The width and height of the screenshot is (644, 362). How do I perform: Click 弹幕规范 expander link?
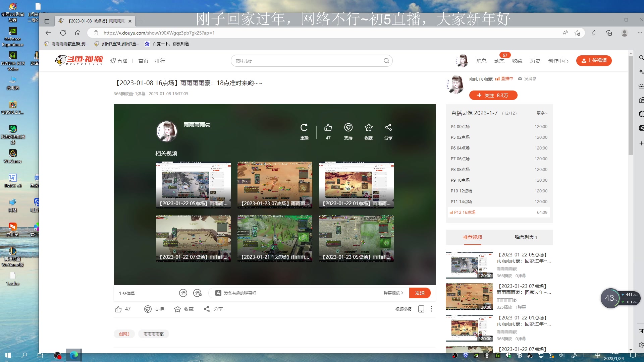coord(393,293)
